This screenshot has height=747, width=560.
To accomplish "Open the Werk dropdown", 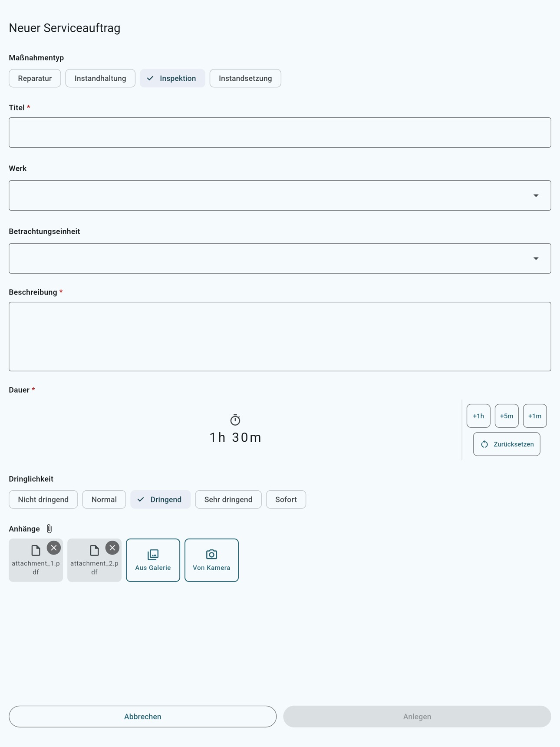I will point(280,195).
